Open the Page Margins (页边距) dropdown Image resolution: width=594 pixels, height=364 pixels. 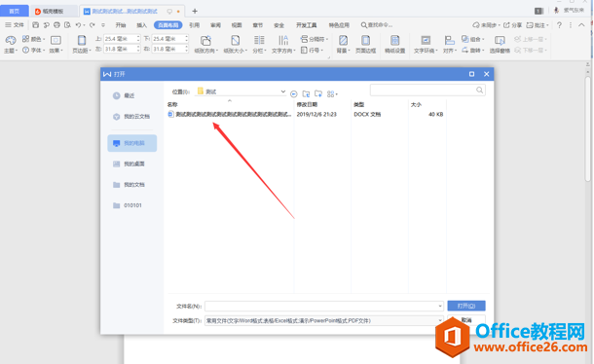82,45
